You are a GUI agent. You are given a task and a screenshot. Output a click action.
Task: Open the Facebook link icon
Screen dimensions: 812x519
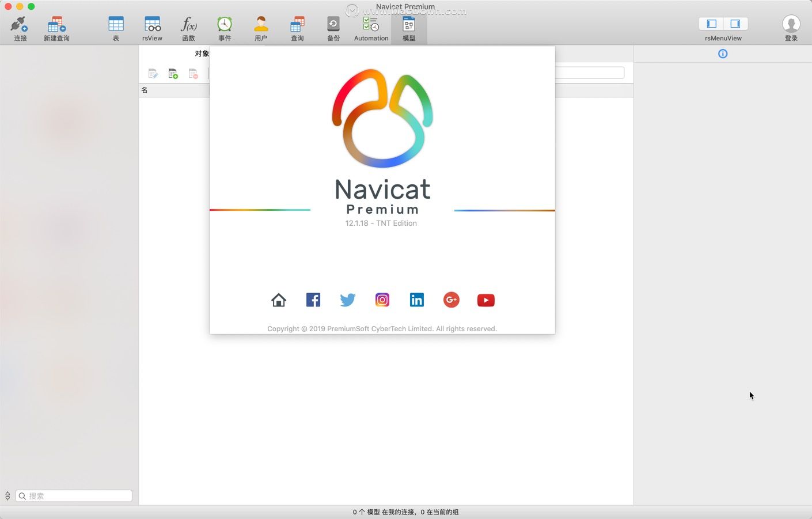pos(313,300)
